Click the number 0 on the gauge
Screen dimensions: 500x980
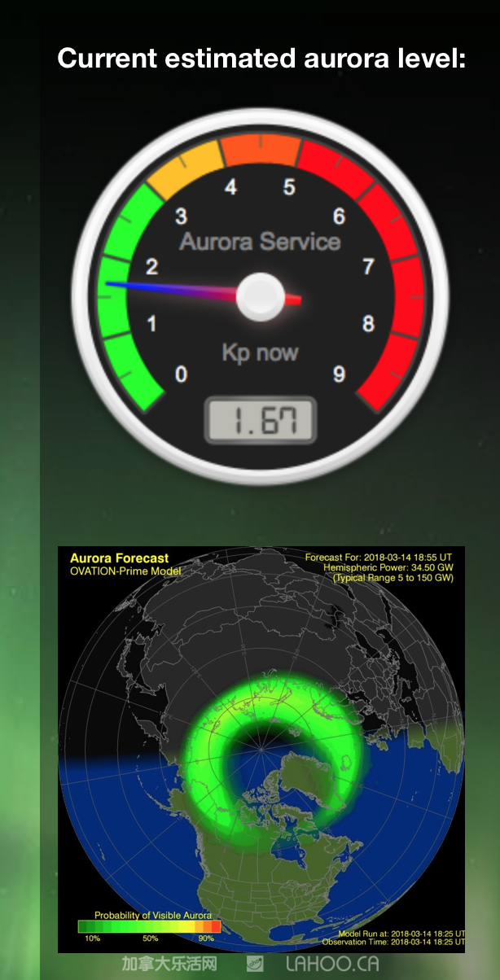[181, 374]
